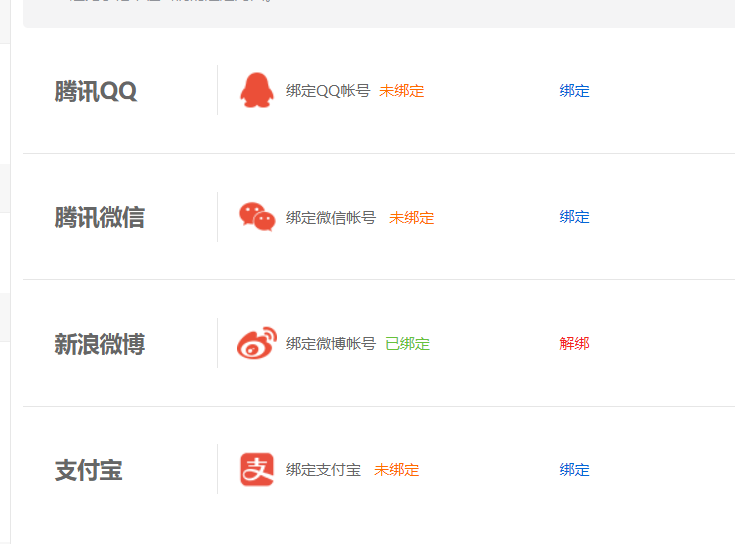Click 绑定 link for 支付宝
Viewport: 735px width, 544px height.
[x=574, y=470]
